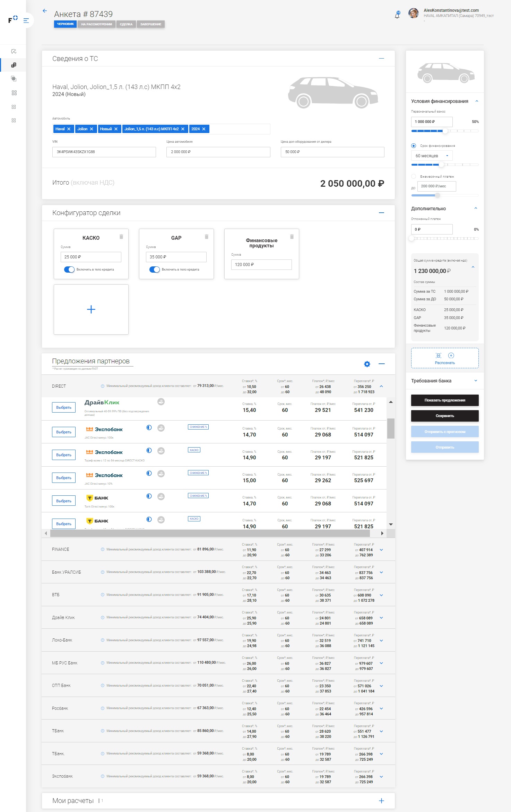511x812 pixels.
Task: Adjust Отложенный платеж slider handle
Action: tap(412, 238)
